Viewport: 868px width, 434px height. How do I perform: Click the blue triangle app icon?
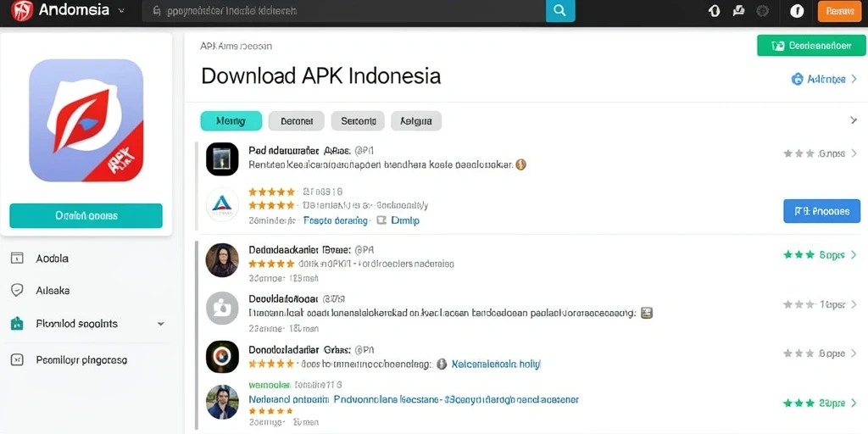pyautogui.click(x=222, y=205)
